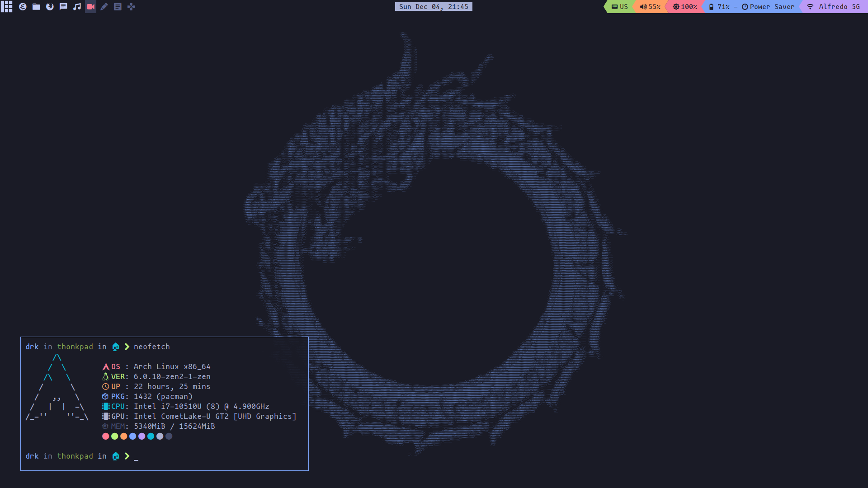The width and height of the screenshot is (868, 488).
Task: Click the home directory icon in first prompt
Action: point(116,347)
